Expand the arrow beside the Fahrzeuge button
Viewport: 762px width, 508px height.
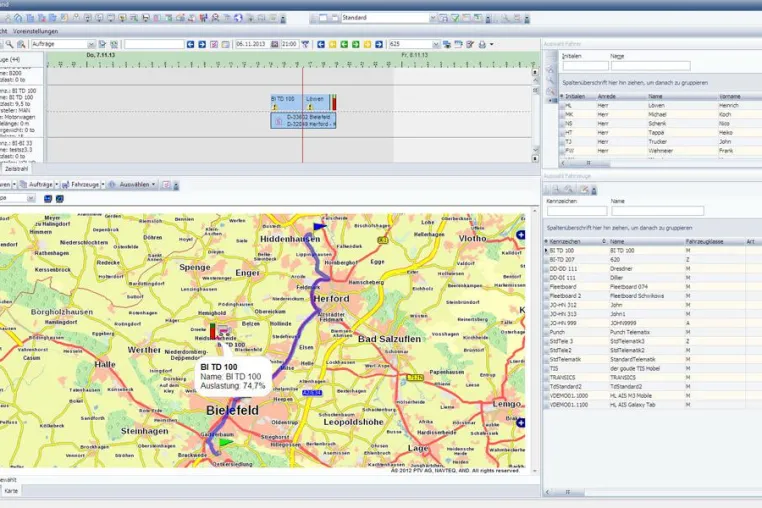tap(103, 185)
